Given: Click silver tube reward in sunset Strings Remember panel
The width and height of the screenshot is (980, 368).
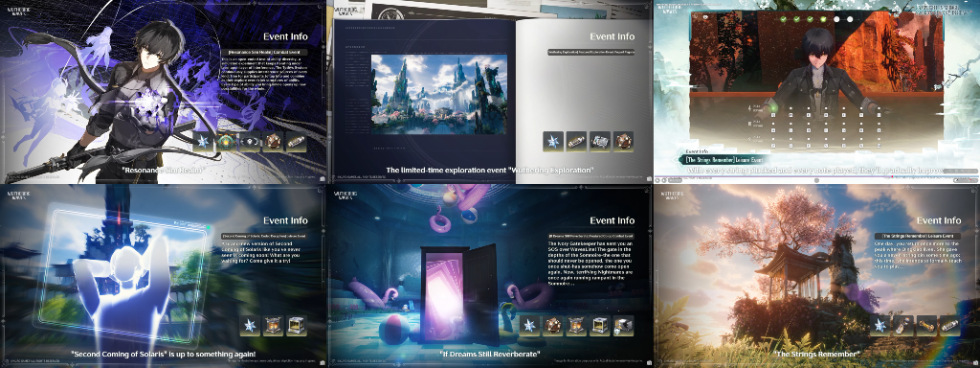Looking at the screenshot, I should click(949, 326).
